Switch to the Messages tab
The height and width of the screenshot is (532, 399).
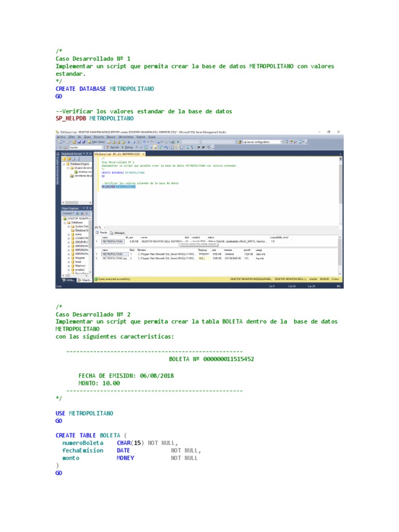[x=118, y=233]
